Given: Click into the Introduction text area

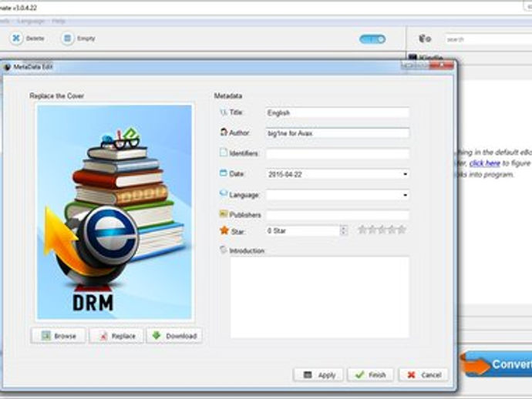Looking at the screenshot, I should click(x=320, y=297).
